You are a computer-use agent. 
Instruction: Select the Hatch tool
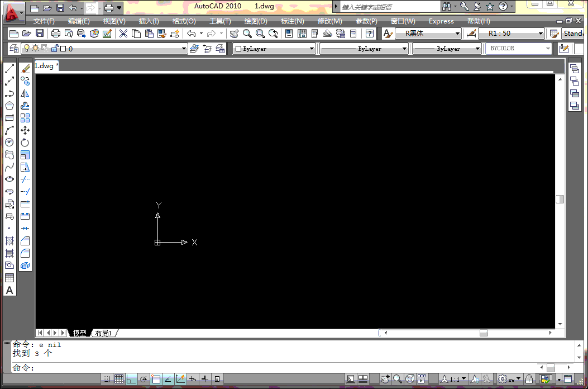tap(9, 241)
